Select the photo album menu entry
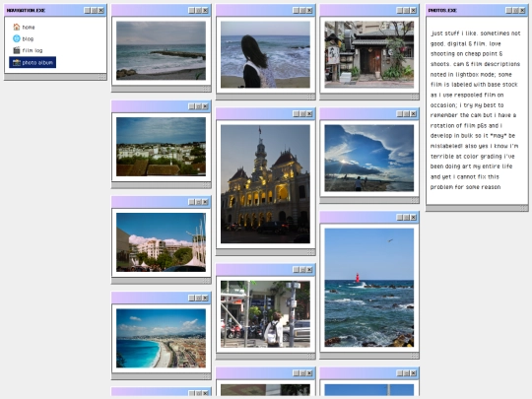This screenshot has width=532, height=399. (x=33, y=62)
